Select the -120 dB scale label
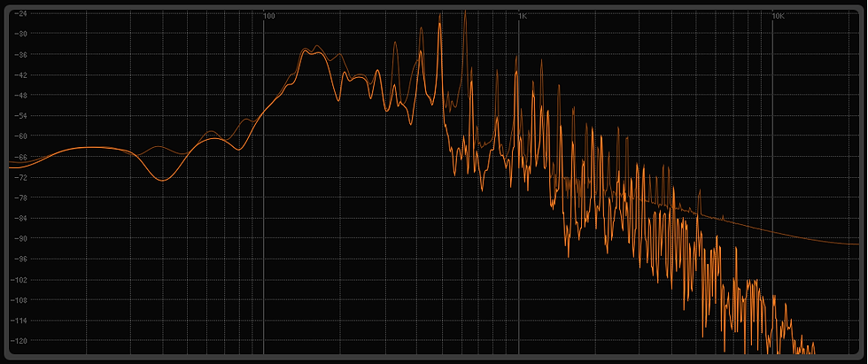This screenshot has width=868, height=364. click(x=20, y=341)
